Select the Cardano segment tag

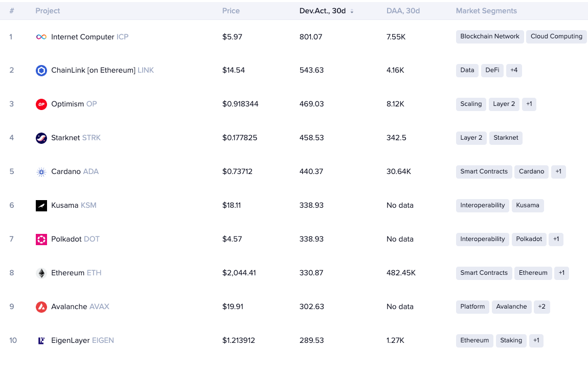tap(531, 171)
